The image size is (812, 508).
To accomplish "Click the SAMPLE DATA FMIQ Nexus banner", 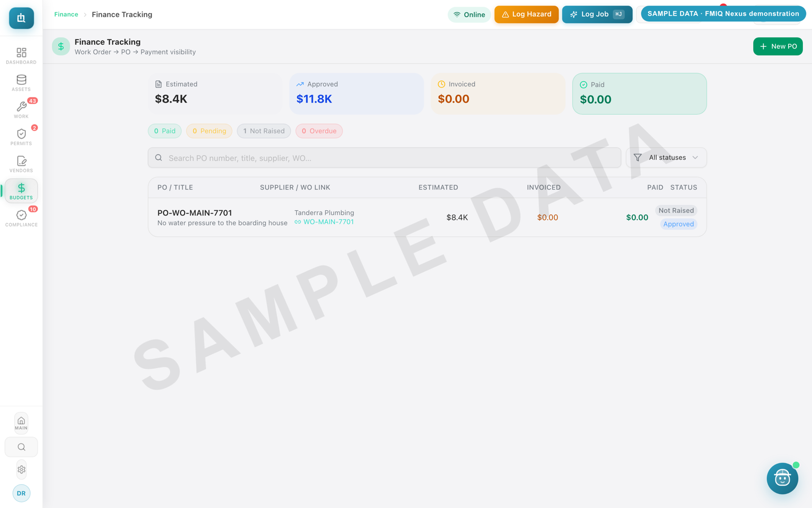I will click(723, 14).
